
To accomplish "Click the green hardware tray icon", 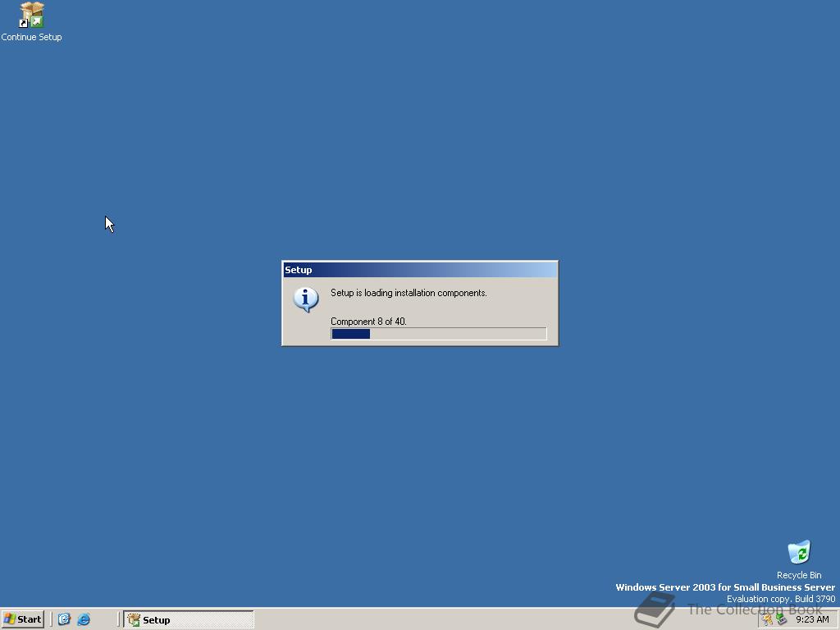I will [x=781, y=620].
